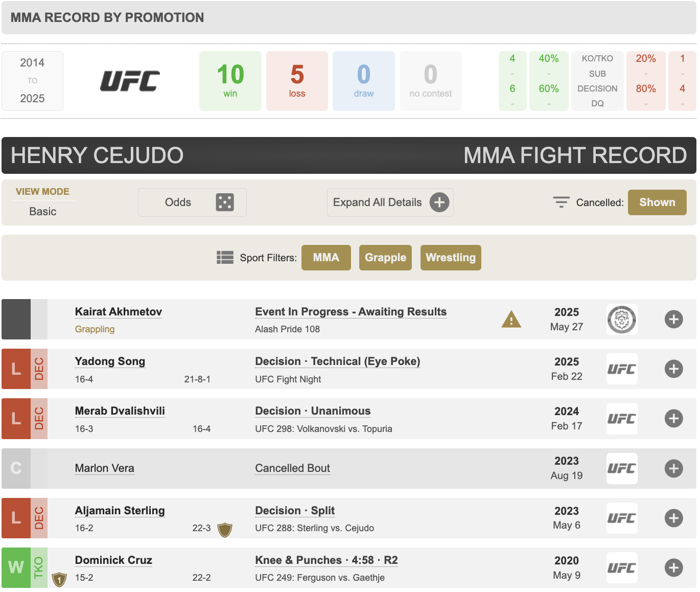Click the numbered belt badge on Dominick Cruz row

(x=60, y=579)
